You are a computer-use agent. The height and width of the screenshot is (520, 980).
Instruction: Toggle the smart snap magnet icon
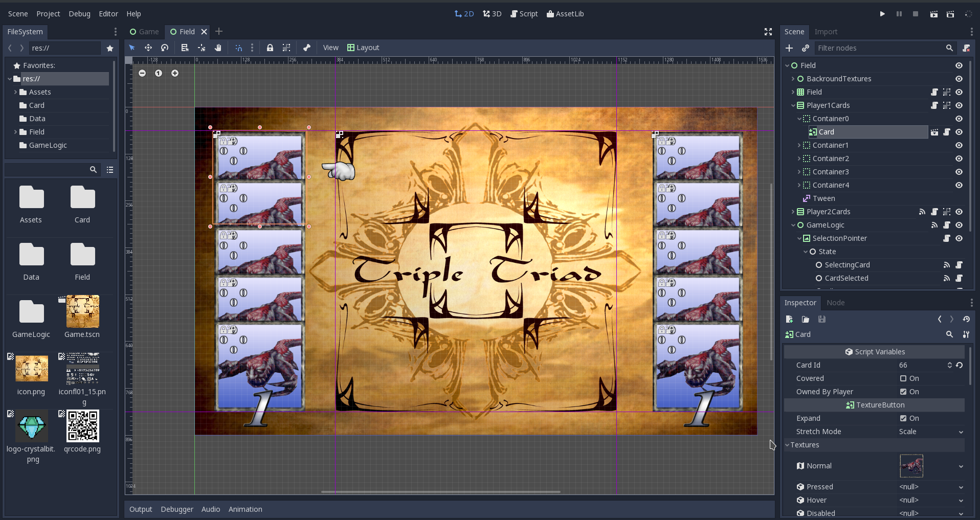[x=238, y=48]
